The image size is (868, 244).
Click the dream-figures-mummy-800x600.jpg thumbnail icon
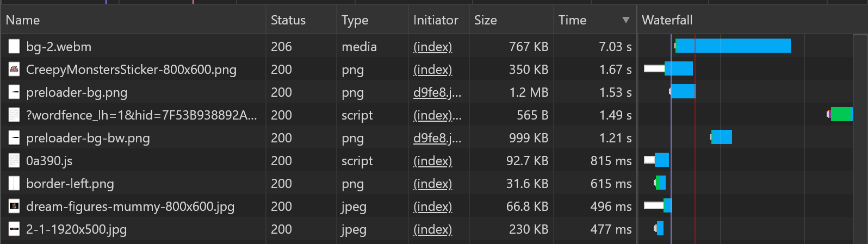[14, 207]
